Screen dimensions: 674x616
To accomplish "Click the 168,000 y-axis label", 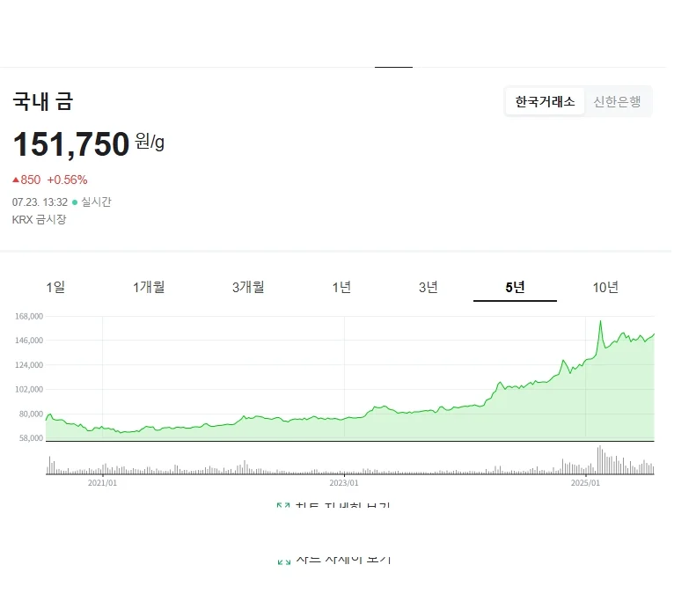I will point(29,317).
